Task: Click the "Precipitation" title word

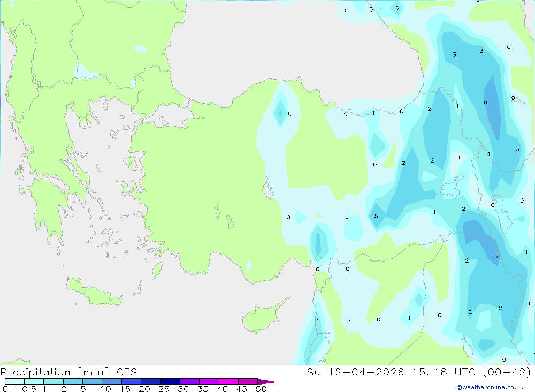Action: [x=35, y=372]
